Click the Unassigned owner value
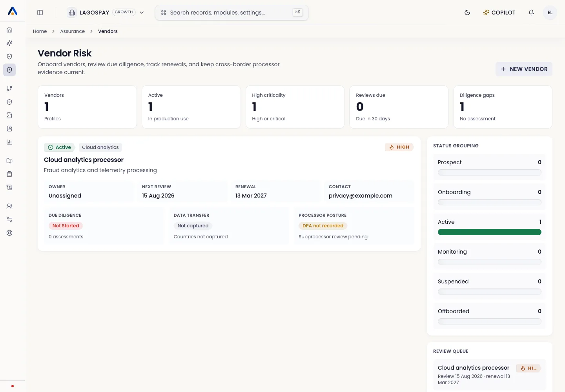Image resolution: width=565 pixels, height=392 pixels. [x=65, y=196]
